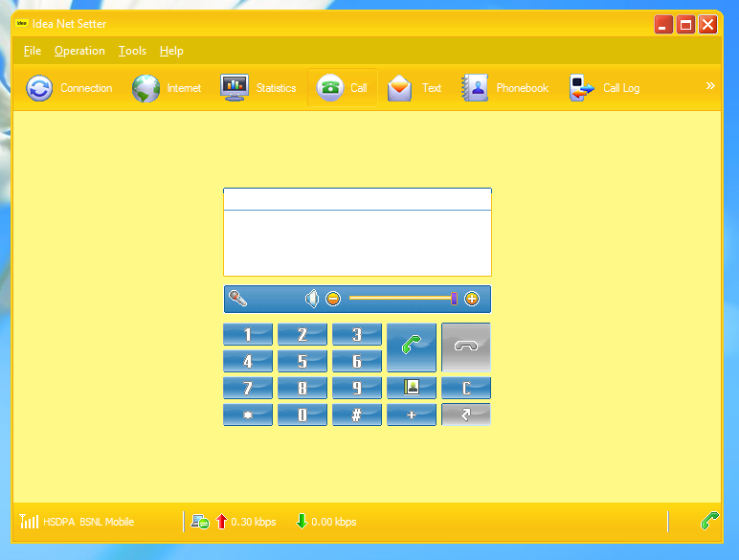Click HSDPA BSNL Mobile status text

tap(89, 522)
